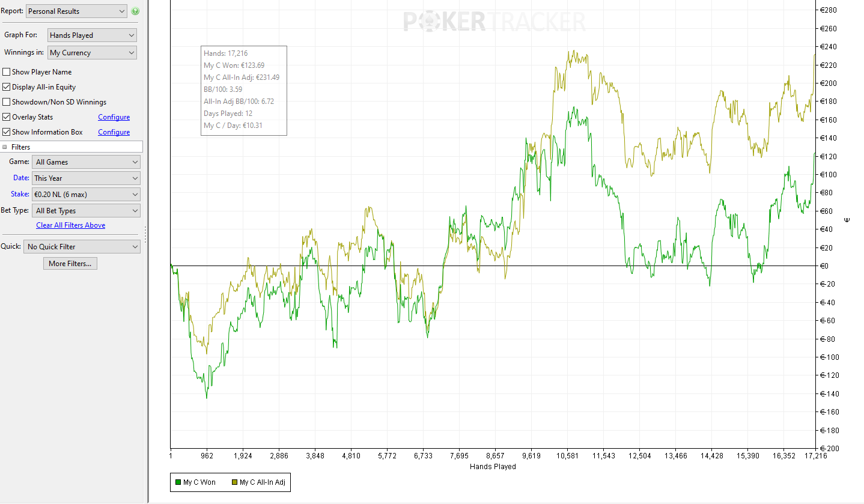Image resolution: width=864 pixels, height=504 pixels.
Task: Open the Stake dropdown set to €0.20 NL
Action: (x=86, y=195)
